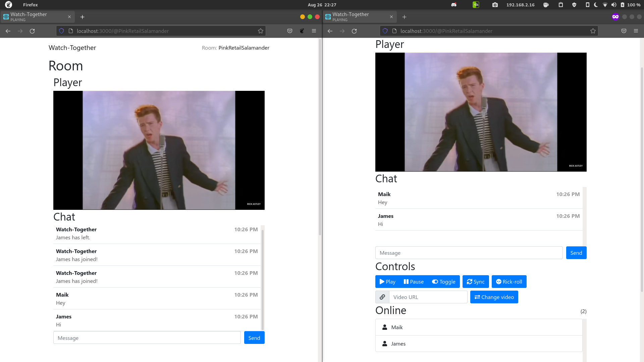Open tracking protection shield in left window

[x=61, y=31]
